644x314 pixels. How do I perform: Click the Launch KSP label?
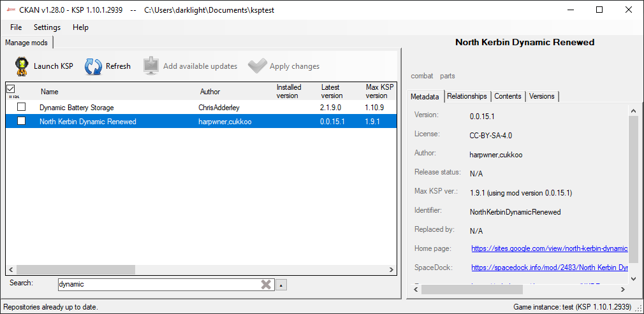pyautogui.click(x=54, y=66)
